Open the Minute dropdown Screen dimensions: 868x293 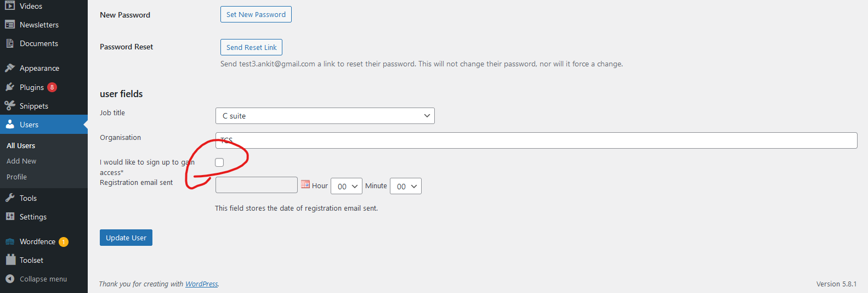tap(406, 186)
